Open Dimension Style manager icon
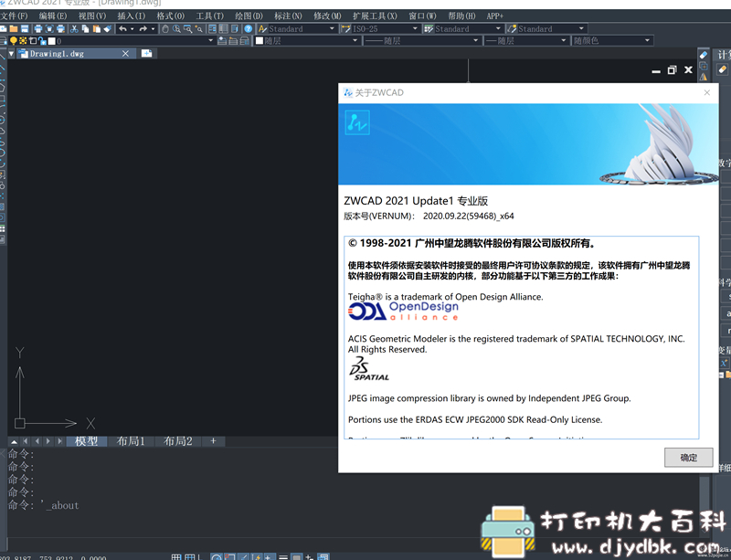 click(346, 29)
